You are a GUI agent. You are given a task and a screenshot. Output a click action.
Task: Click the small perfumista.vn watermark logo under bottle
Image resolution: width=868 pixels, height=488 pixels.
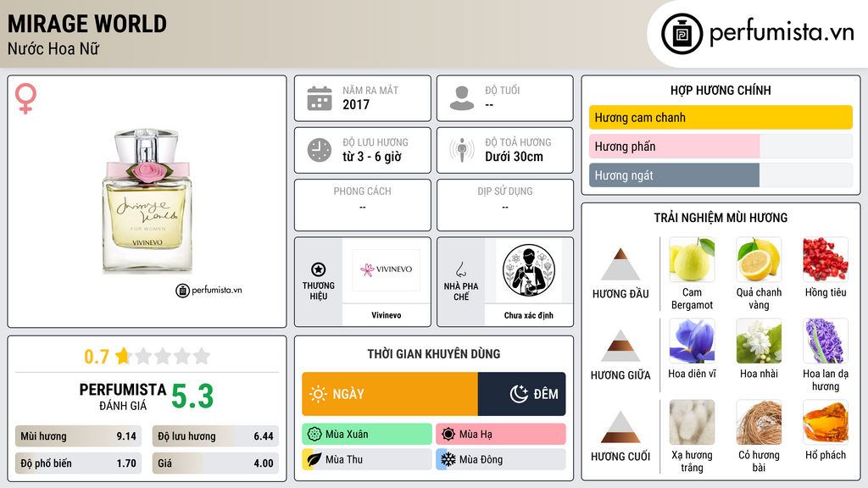[209, 290]
